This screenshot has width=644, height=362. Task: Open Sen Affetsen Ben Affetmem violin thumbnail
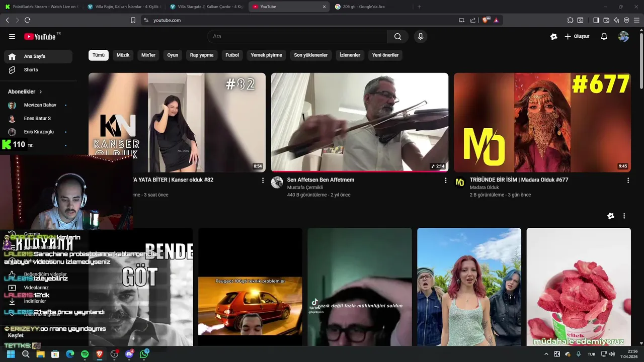(360, 122)
